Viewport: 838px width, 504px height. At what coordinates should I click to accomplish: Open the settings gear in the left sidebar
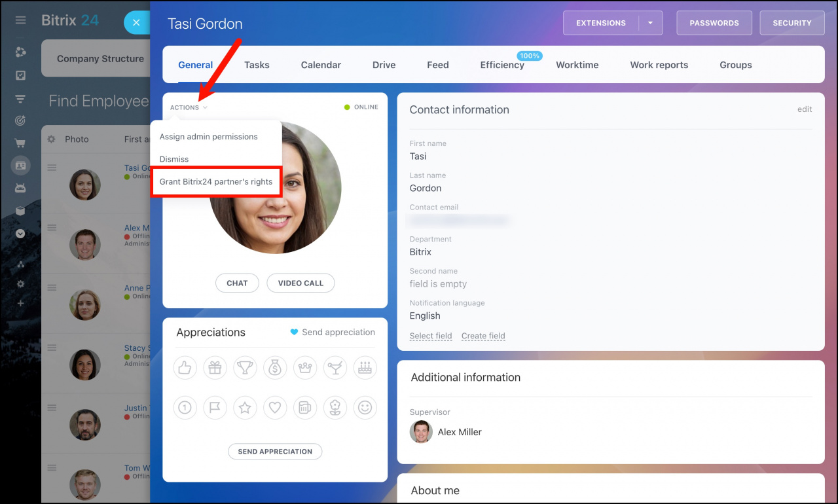click(20, 284)
